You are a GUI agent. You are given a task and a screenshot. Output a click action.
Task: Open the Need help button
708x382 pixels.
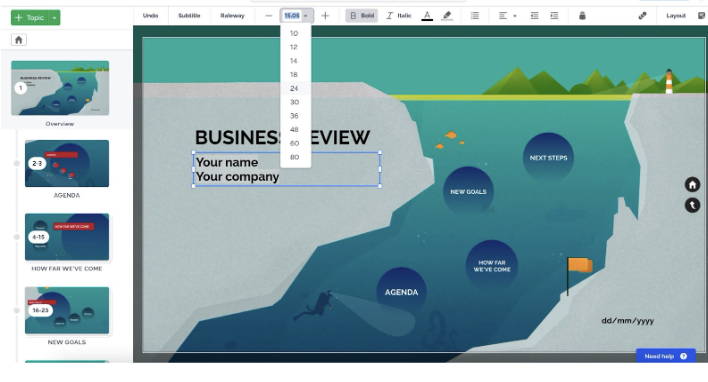click(666, 356)
